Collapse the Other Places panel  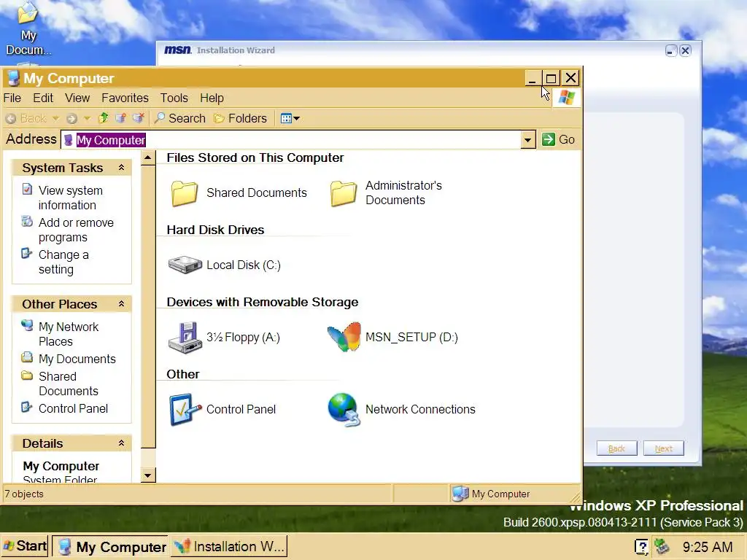coord(122,304)
